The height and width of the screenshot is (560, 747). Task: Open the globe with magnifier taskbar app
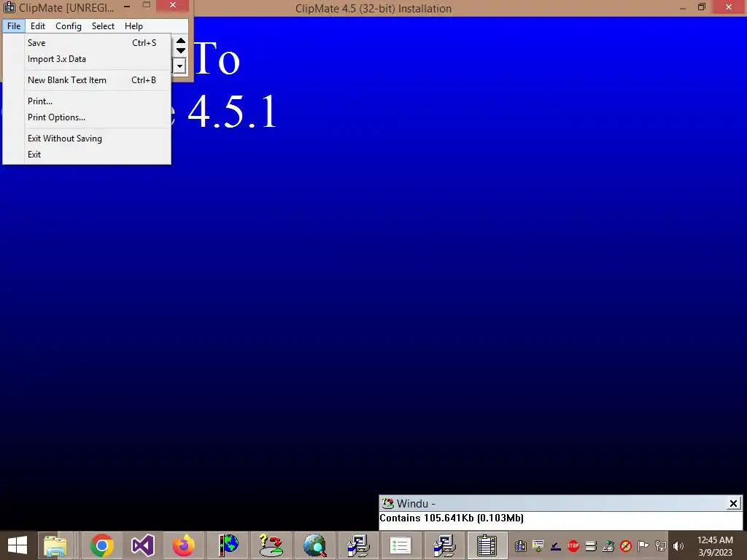(314, 545)
